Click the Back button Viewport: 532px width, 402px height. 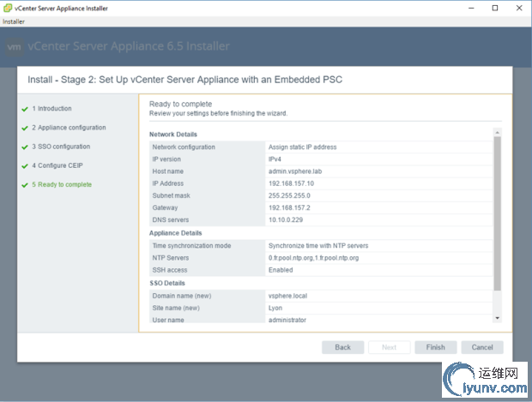tap(342, 347)
